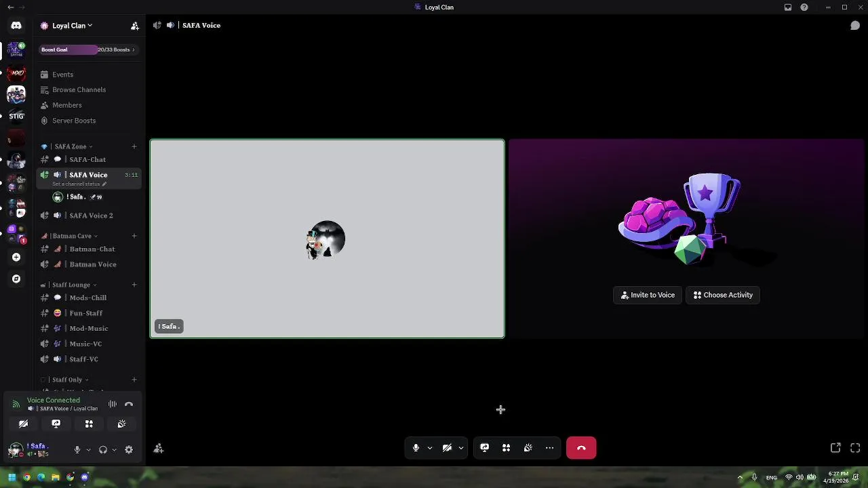Screen dimensions: 868x488
Task: Open output device options beside headphones
Action: (x=114, y=449)
